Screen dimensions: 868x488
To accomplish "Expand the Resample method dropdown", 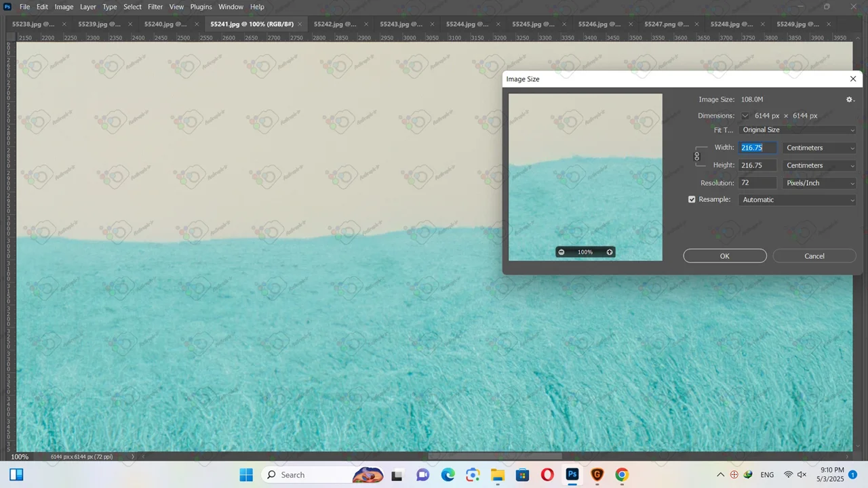I will coord(797,200).
